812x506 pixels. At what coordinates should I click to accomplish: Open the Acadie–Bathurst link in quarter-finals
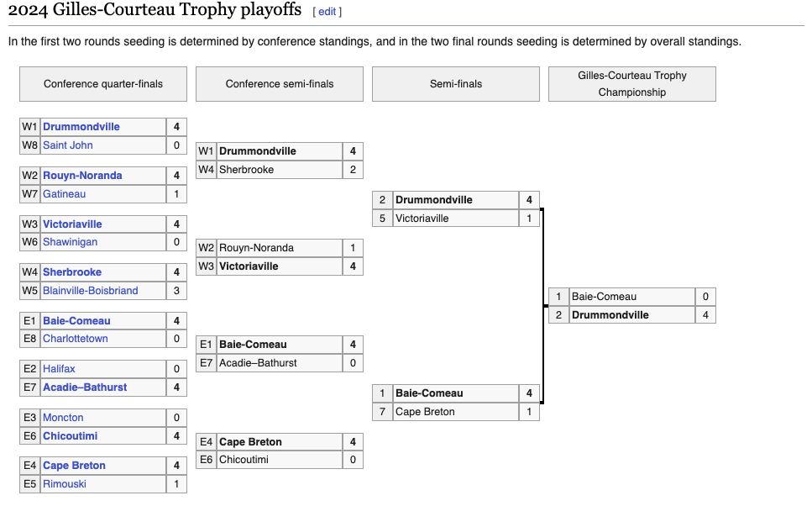85,387
